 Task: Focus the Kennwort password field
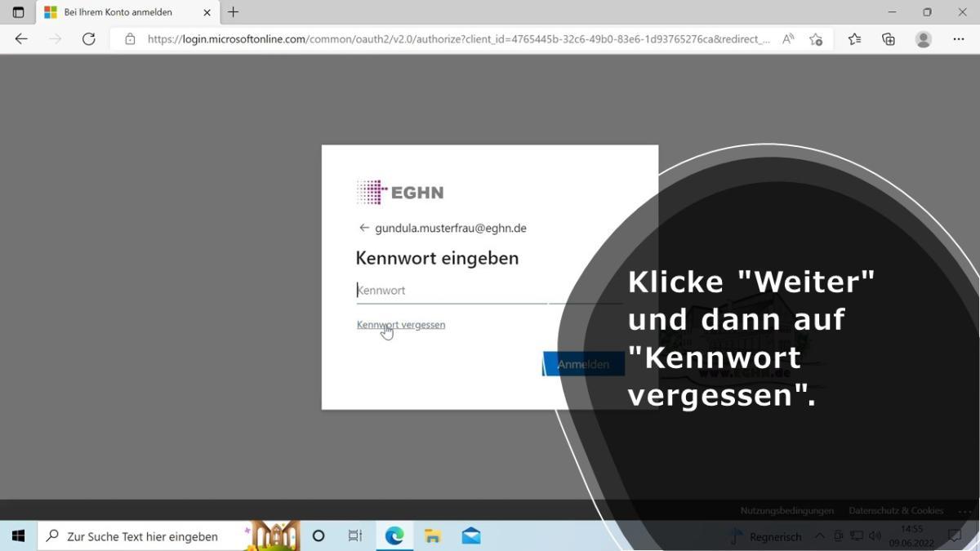[x=451, y=291]
